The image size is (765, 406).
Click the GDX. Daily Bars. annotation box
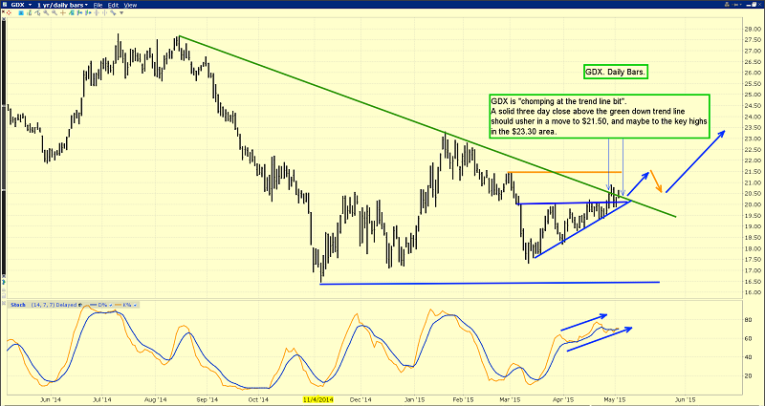pyautogui.click(x=616, y=72)
